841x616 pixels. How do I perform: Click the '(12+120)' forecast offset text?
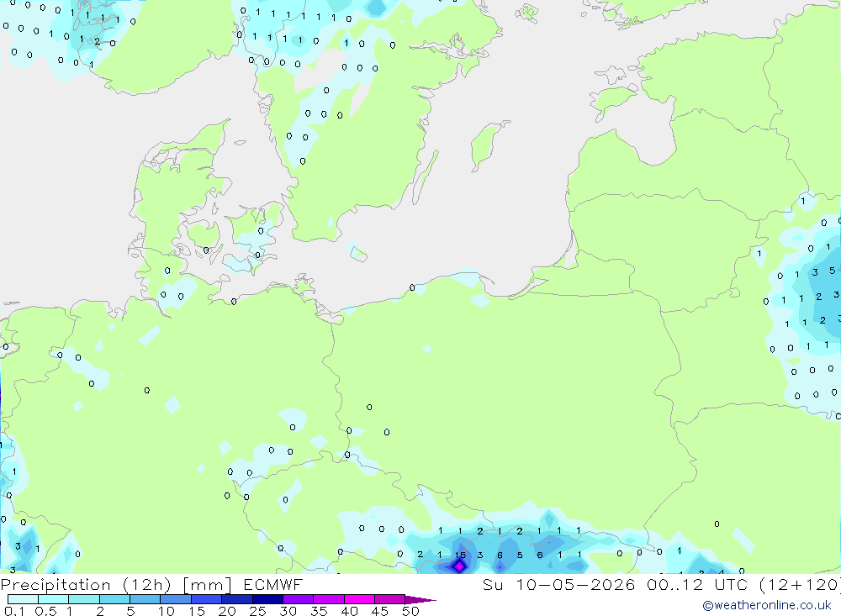point(801,584)
